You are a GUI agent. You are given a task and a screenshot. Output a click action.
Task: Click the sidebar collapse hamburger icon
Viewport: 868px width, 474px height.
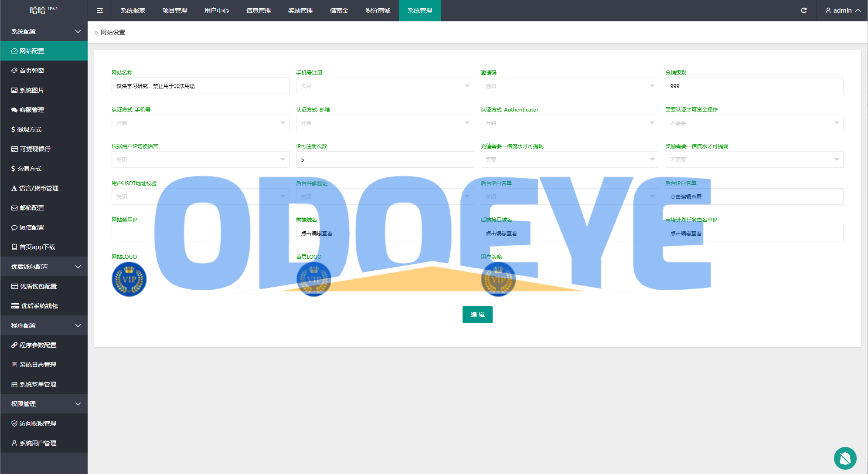(100, 10)
